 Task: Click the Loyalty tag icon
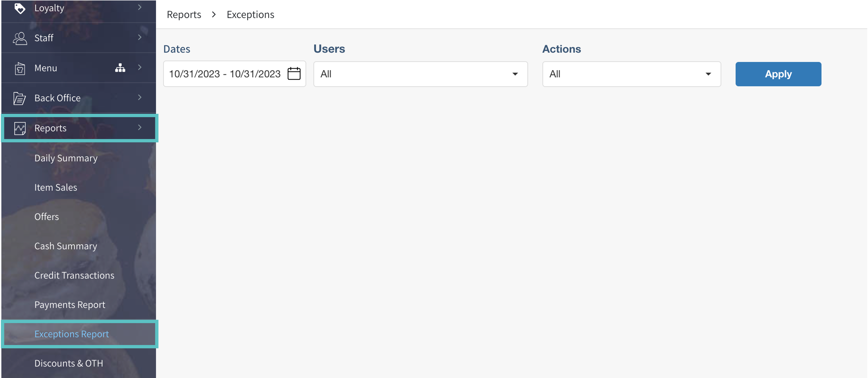pos(20,8)
